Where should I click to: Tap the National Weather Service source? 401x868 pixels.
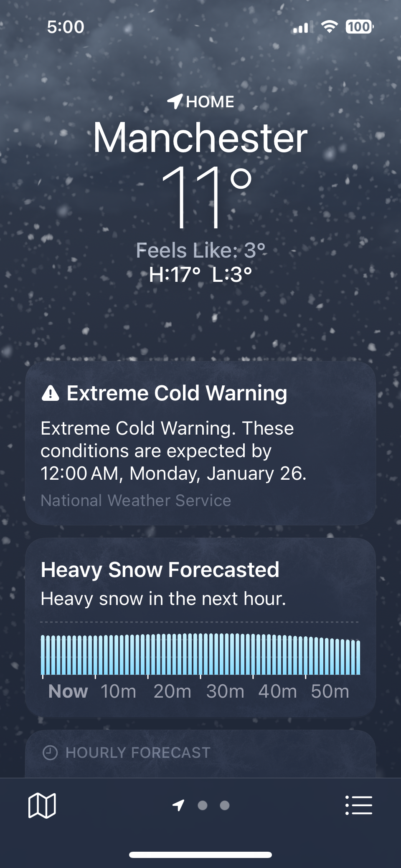(136, 500)
